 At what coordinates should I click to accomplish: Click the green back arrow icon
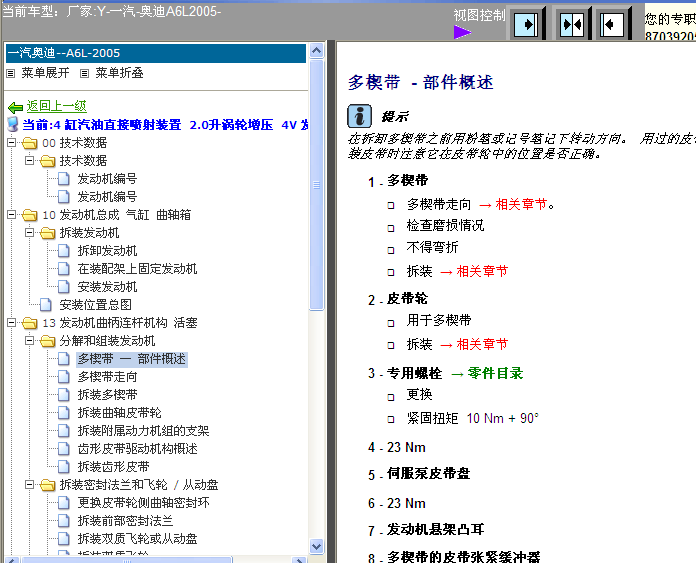click(16, 107)
